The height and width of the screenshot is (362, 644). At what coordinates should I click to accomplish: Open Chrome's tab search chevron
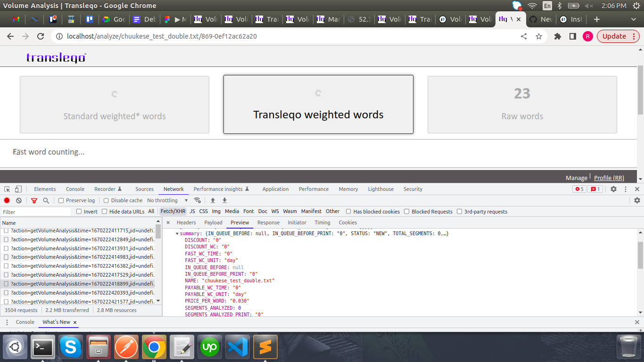coord(633,19)
